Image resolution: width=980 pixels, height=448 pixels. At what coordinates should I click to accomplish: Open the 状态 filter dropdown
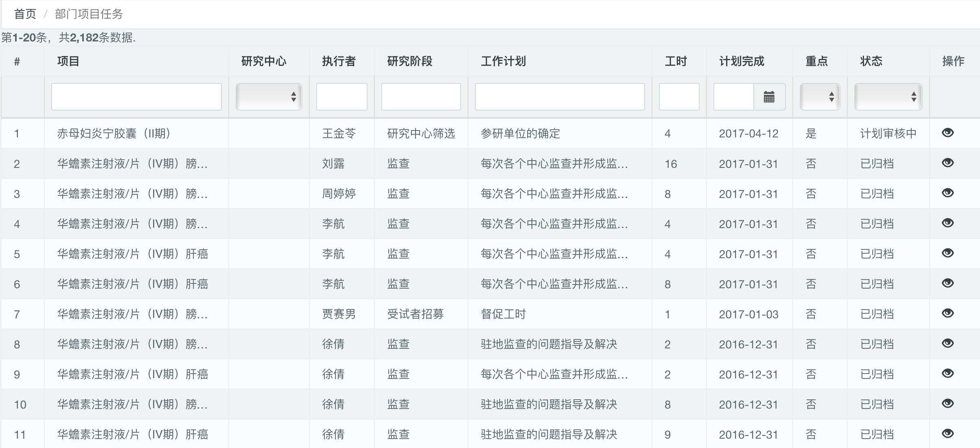pyautogui.click(x=888, y=97)
